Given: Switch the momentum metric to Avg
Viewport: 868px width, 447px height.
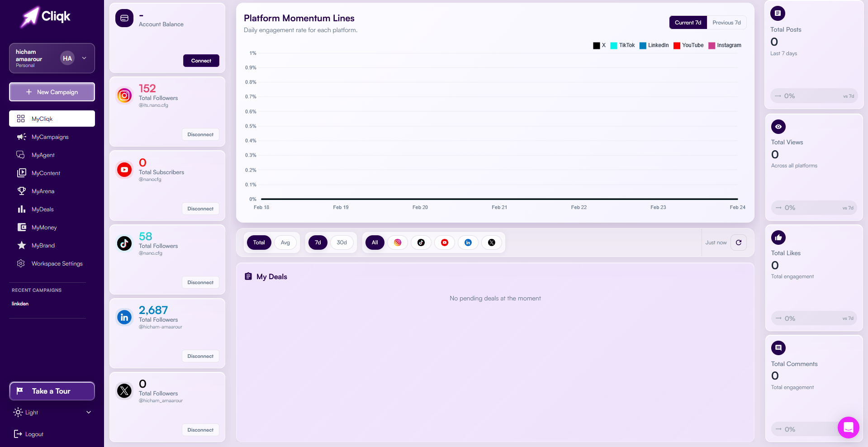Looking at the screenshot, I should click(x=285, y=243).
